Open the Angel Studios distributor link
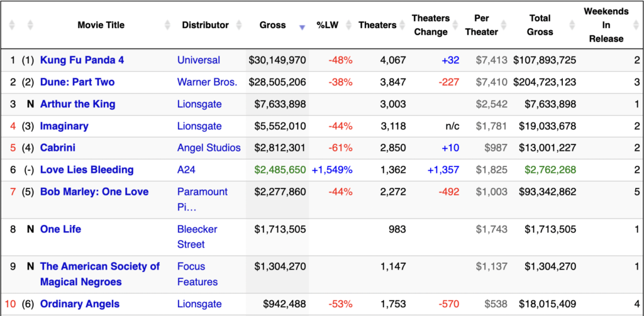 point(209,148)
